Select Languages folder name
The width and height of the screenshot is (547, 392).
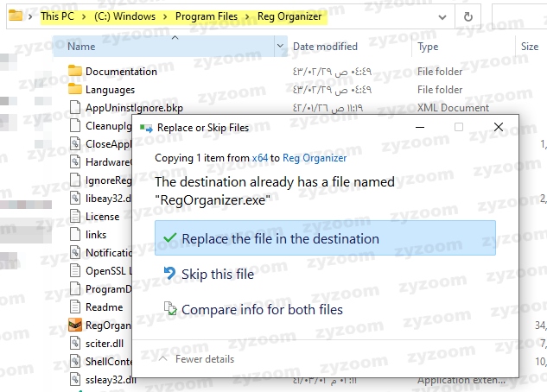click(x=111, y=90)
